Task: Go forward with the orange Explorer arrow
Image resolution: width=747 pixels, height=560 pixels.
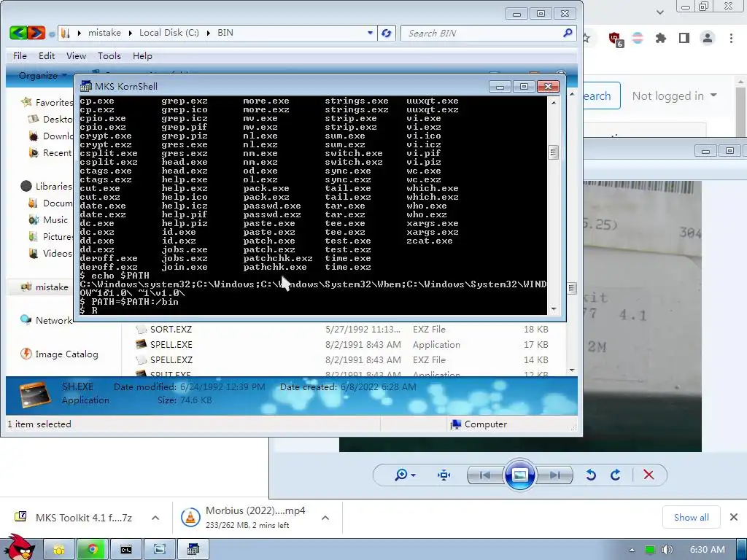Action: [36, 33]
